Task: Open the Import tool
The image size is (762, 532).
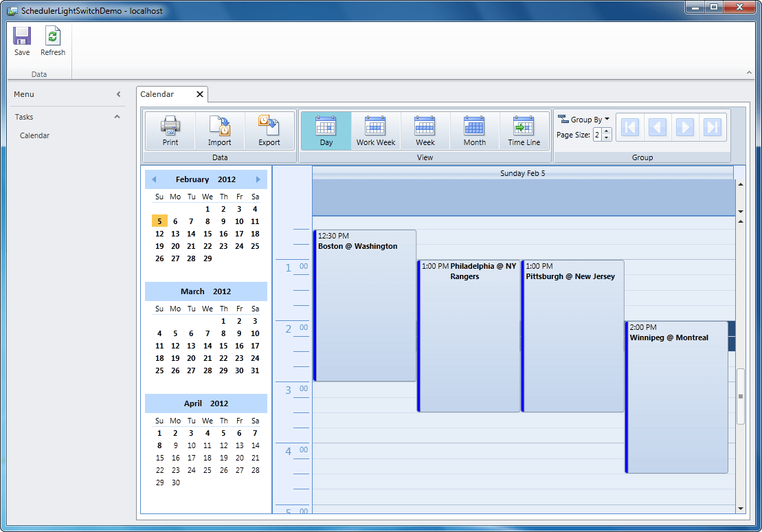Action: pos(219,131)
